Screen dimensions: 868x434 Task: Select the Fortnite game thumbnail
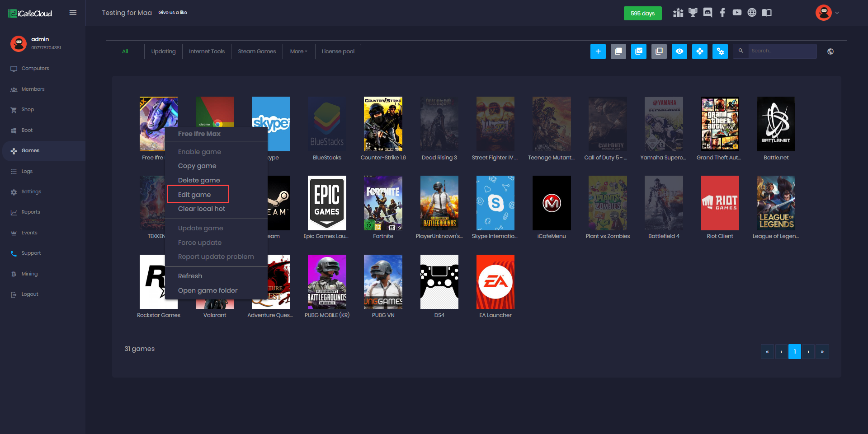coord(383,203)
